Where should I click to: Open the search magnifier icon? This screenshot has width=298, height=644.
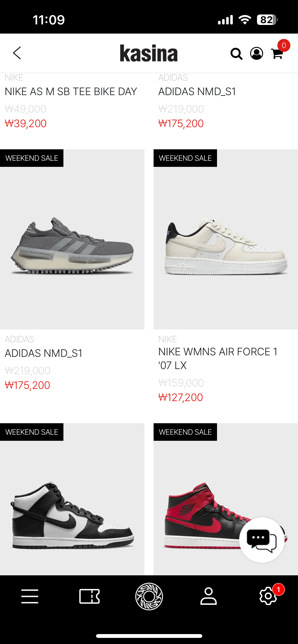(x=236, y=54)
